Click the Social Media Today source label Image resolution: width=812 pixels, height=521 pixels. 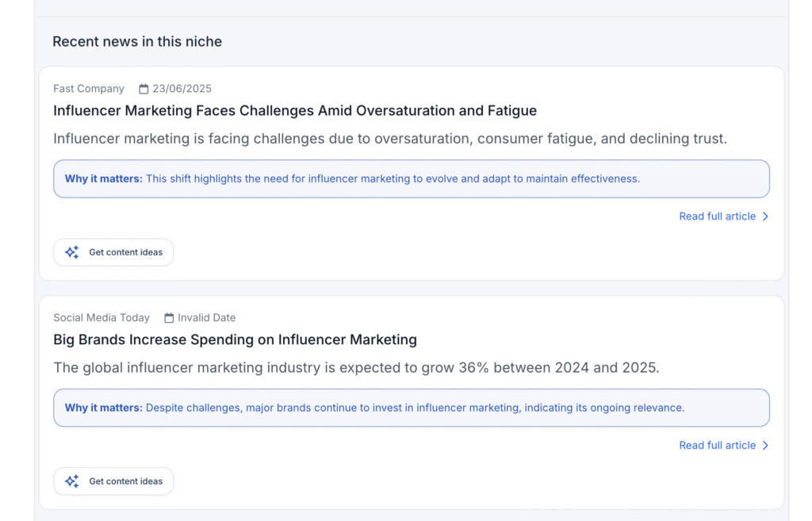[101, 318]
